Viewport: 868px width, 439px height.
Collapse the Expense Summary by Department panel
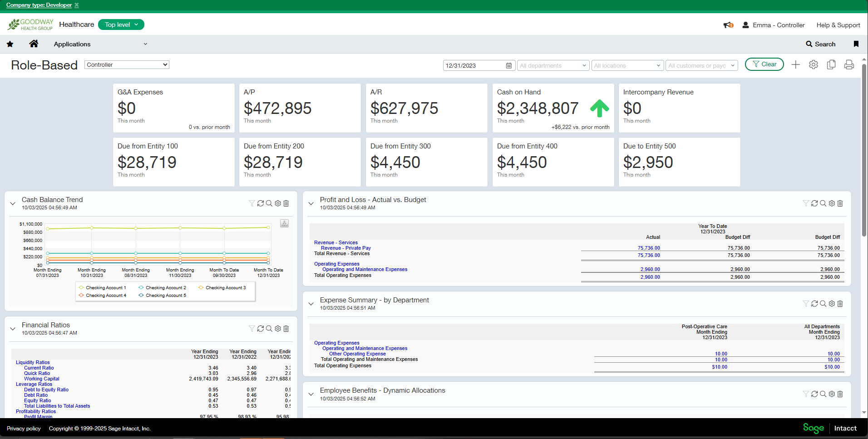click(x=311, y=304)
